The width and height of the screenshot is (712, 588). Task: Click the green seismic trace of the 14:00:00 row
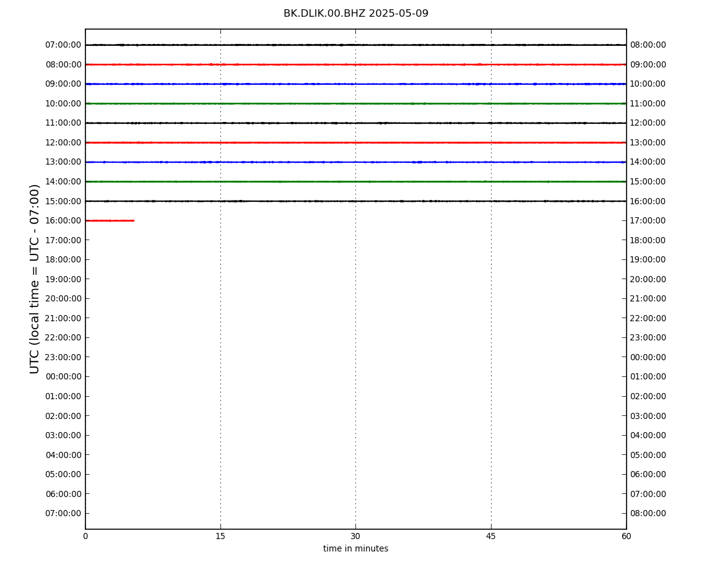355,181
